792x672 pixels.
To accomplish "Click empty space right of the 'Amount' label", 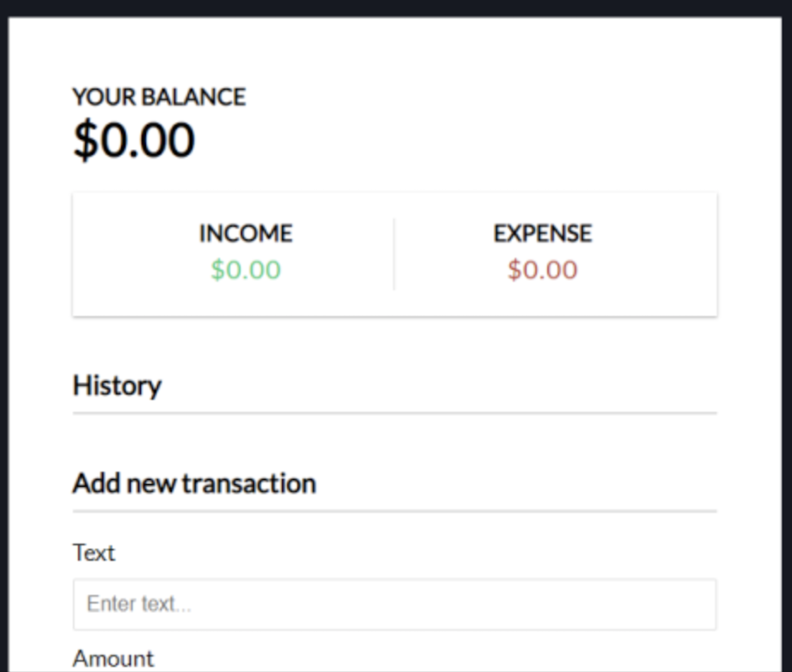I will pyautogui.click(x=427, y=658).
